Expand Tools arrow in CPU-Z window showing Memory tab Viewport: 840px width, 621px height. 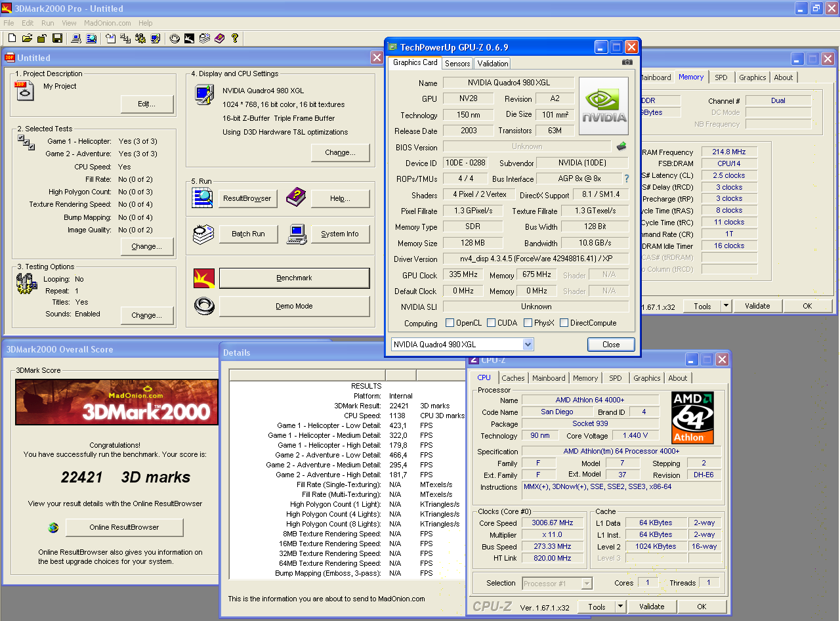[726, 306]
